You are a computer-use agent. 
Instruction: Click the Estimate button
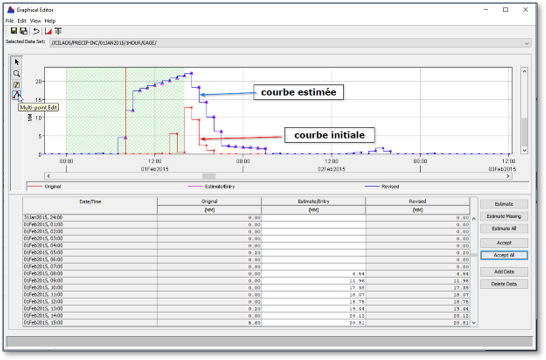pyautogui.click(x=504, y=204)
